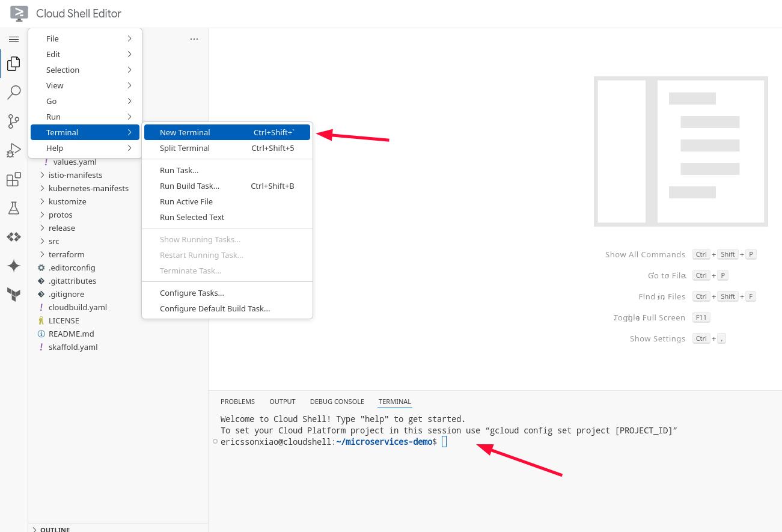The width and height of the screenshot is (782, 532).
Task: Open the Extensions view icon
Action: click(x=13, y=179)
